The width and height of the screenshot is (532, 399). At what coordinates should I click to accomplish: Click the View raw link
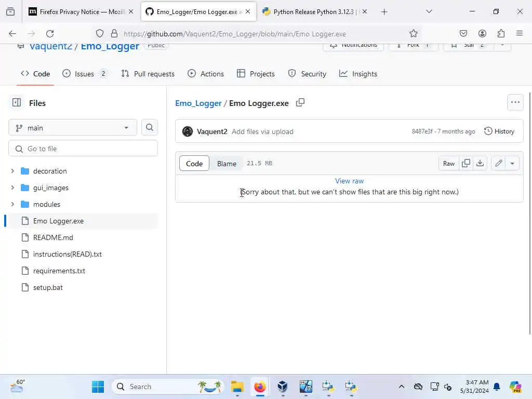tap(349, 181)
